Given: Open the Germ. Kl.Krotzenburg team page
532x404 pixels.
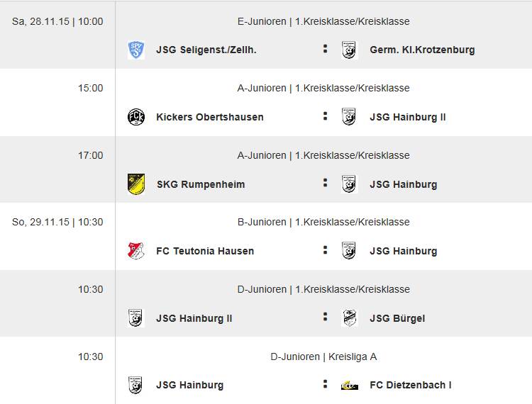Looking at the screenshot, I should point(422,50).
